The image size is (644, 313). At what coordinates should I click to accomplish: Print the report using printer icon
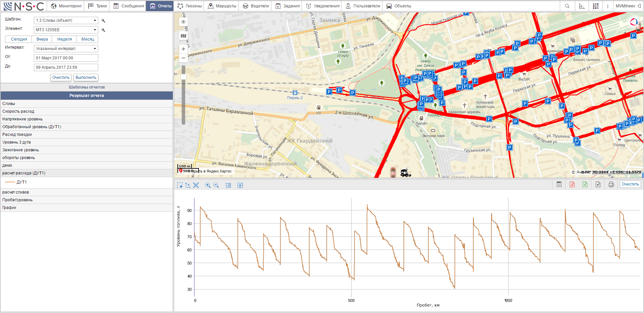click(611, 185)
